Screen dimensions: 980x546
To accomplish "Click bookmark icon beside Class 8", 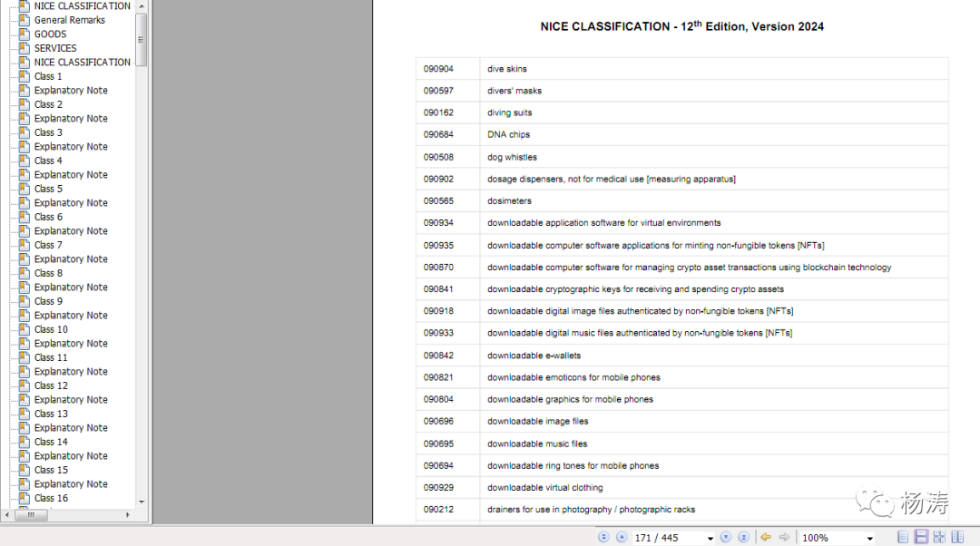I will (x=24, y=272).
